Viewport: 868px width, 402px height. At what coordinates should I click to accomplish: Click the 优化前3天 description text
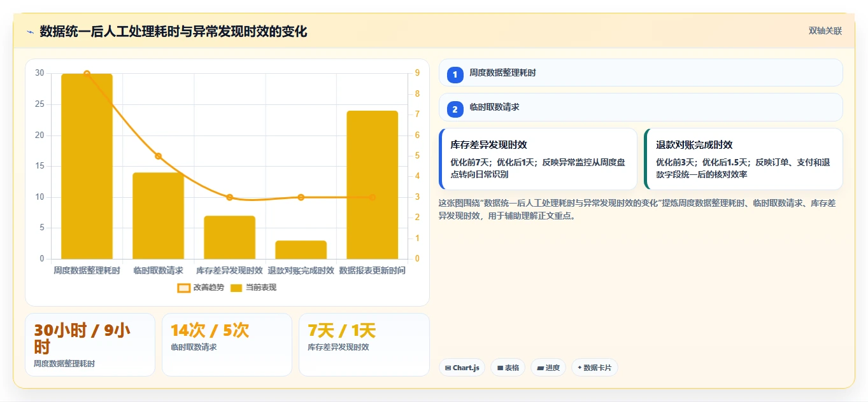743,168
